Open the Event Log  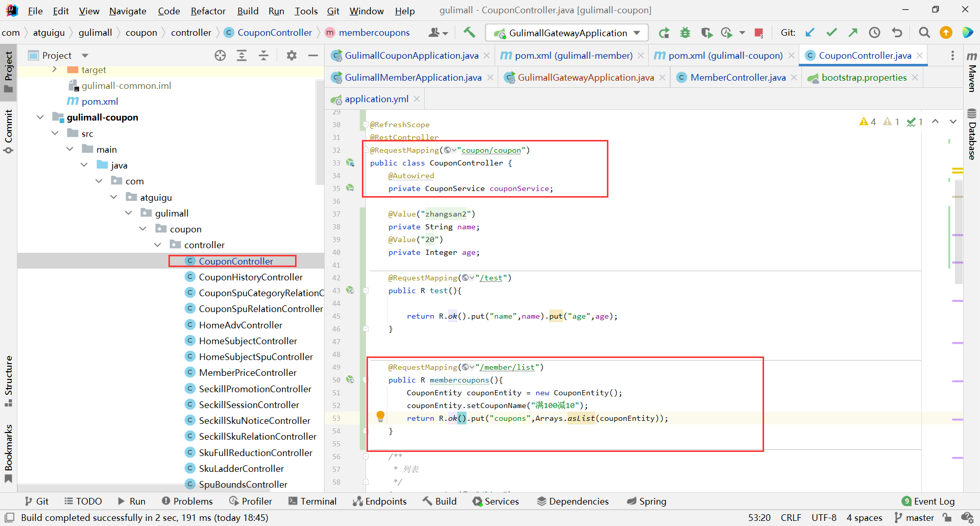coord(928,501)
